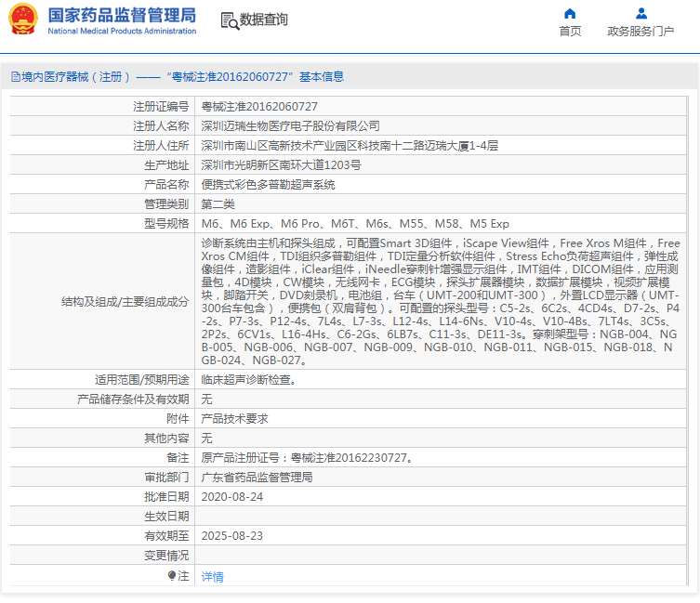Click the document icon beside 境内医疗器械

pos(16,77)
